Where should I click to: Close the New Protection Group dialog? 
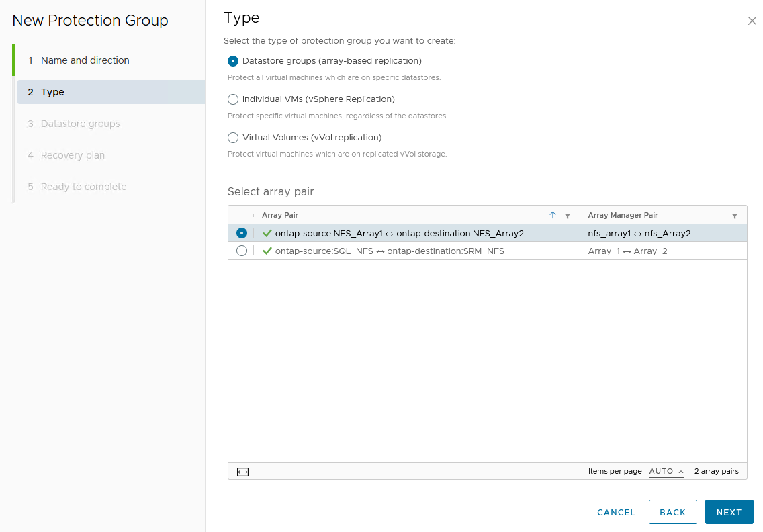752,21
